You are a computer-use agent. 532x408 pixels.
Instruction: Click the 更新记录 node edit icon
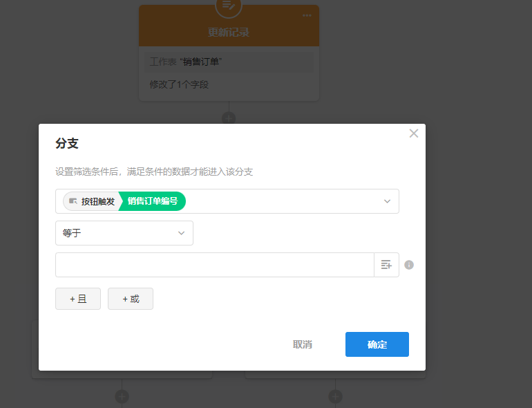[x=229, y=6]
